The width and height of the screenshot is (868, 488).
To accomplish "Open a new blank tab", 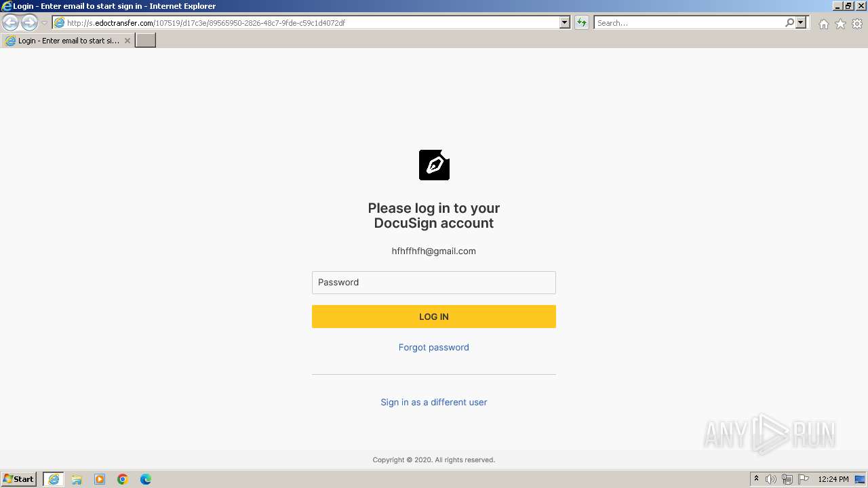I will (146, 41).
